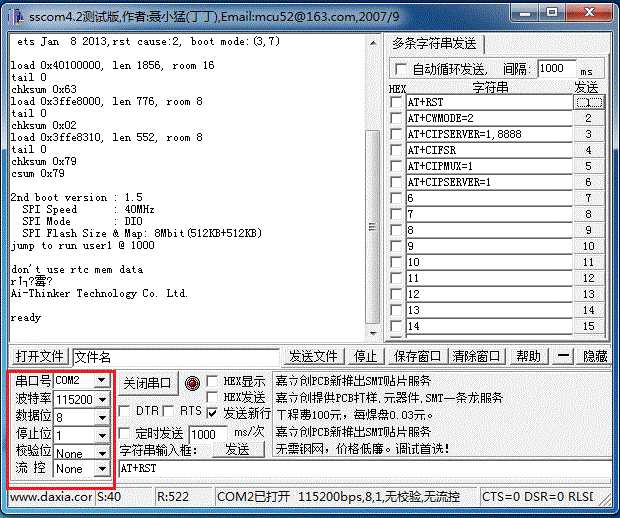Click the red serial port status indicator
Image resolution: width=620 pixels, height=518 pixels.
[x=192, y=383]
